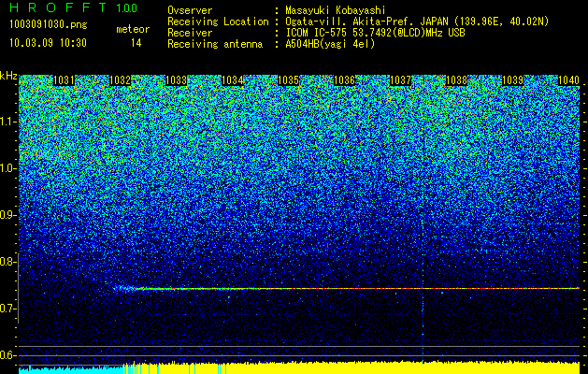Click the cyan portion of the bottom level bar

pyautogui.click(x=71, y=370)
